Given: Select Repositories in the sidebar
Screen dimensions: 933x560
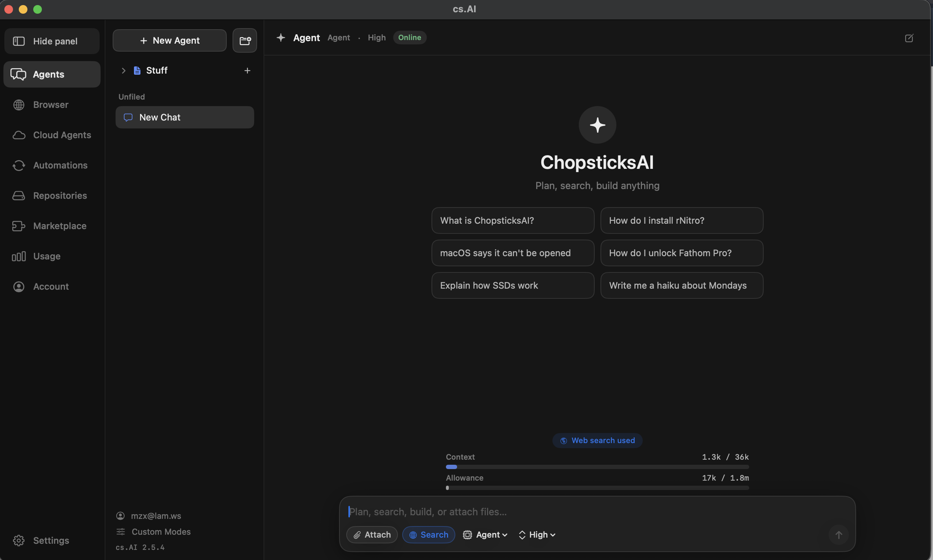Looking at the screenshot, I should click(x=52, y=196).
